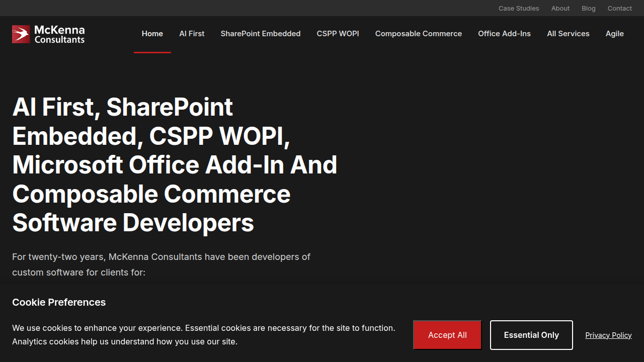This screenshot has height=362, width=644.
Task: Open the Agile nav item
Action: point(615,34)
